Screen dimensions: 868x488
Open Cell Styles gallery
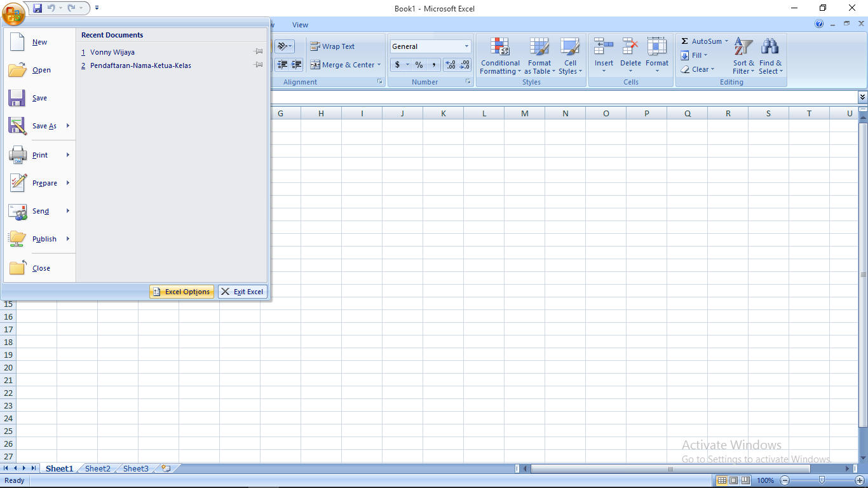[570, 56]
